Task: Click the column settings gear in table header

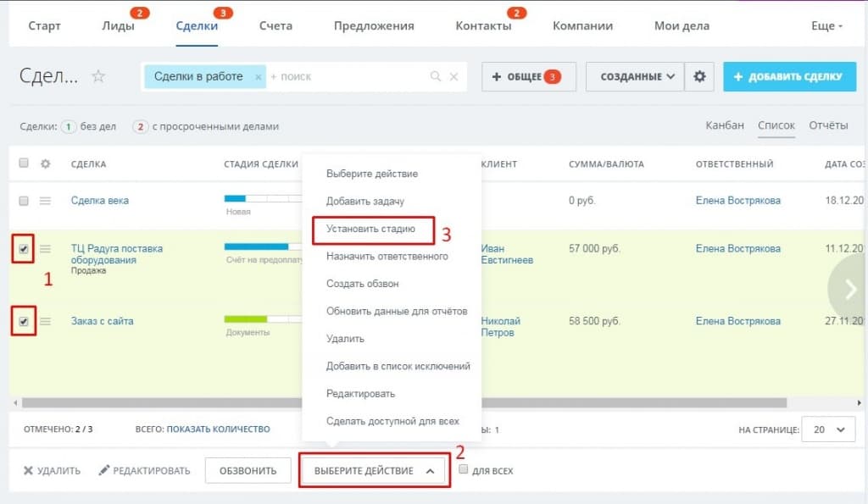Action: point(46,163)
